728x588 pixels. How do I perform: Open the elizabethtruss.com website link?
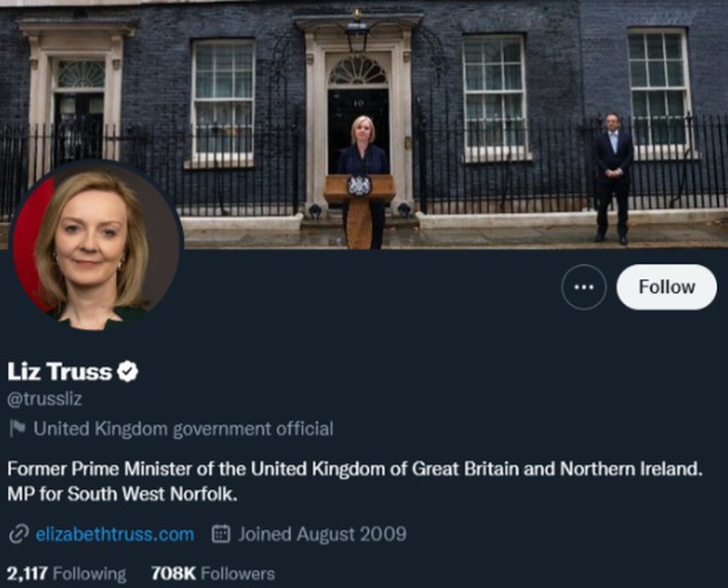[x=115, y=535]
